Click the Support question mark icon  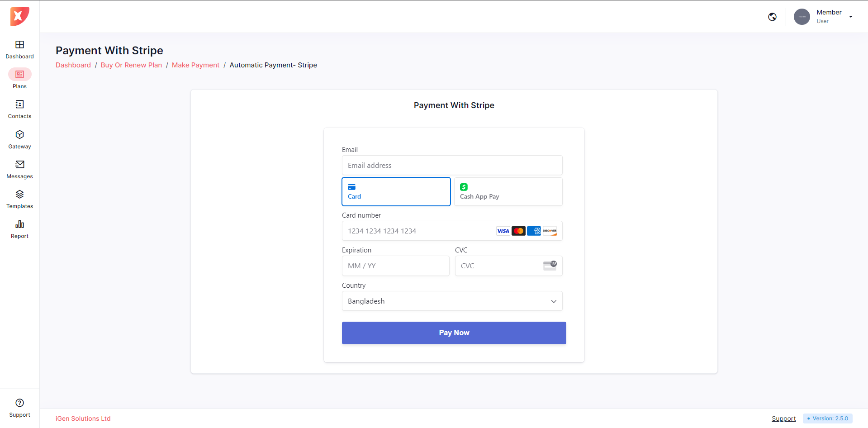coord(19,403)
